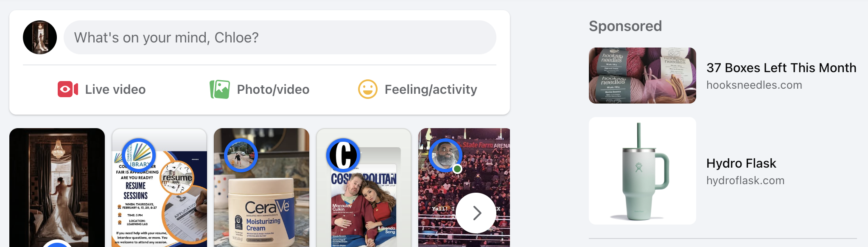This screenshot has width=868, height=247.
Task: Click the yellow Feeling/activity smiley icon
Action: coord(368,89)
